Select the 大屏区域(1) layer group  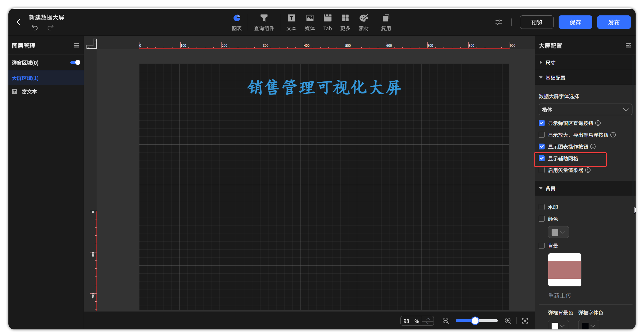pos(46,78)
